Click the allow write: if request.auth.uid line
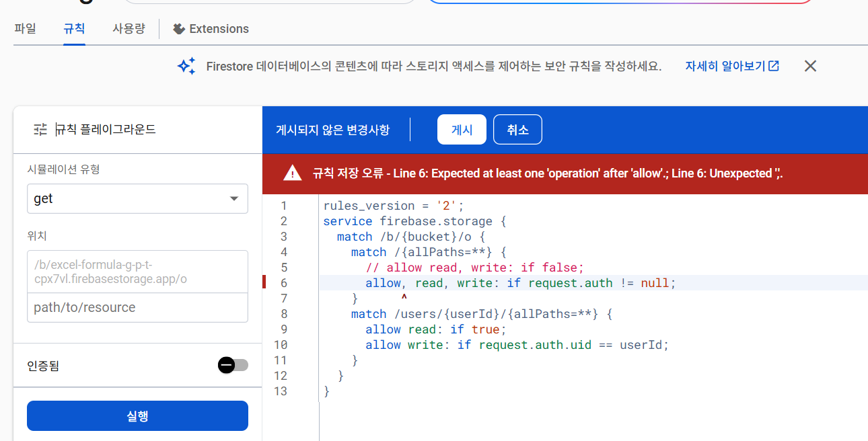Image resolution: width=868 pixels, height=441 pixels. [x=517, y=345]
